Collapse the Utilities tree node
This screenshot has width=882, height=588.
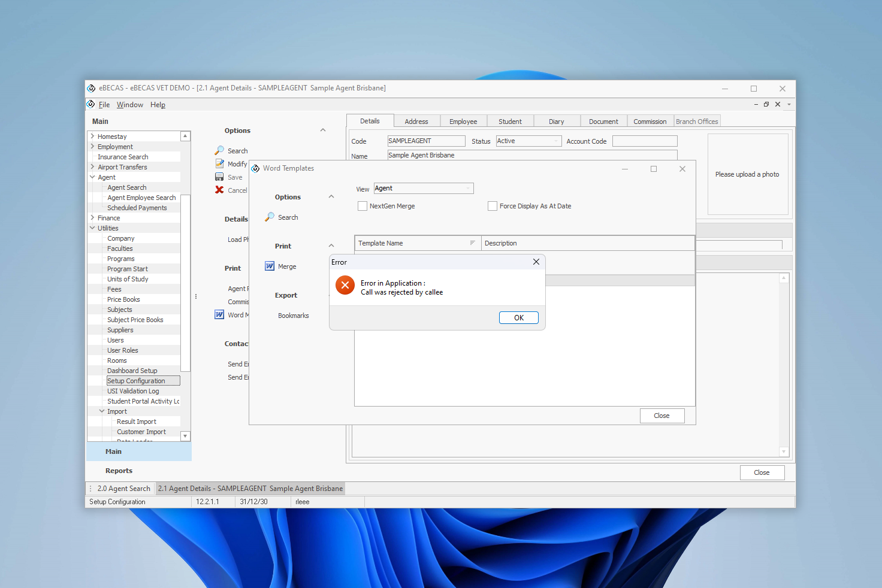tap(92, 228)
